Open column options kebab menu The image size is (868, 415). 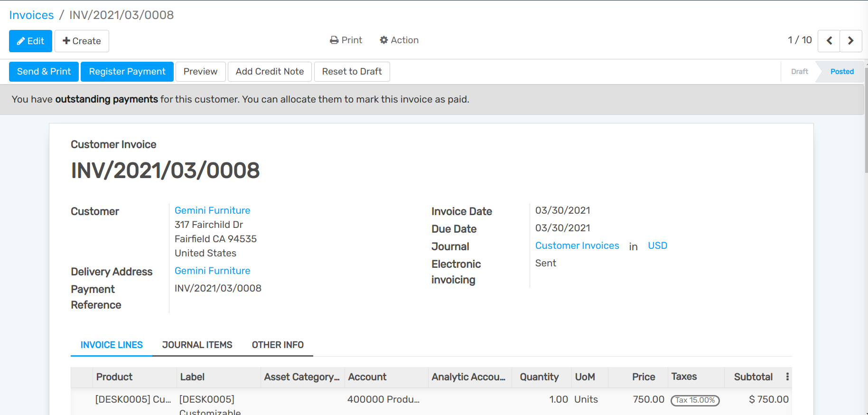click(x=787, y=377)
